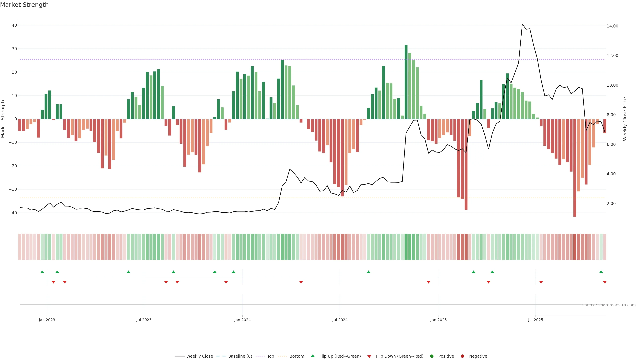644x362 pixels.
Task: Click the Market Strength chart title
Action: pos(24,5)
